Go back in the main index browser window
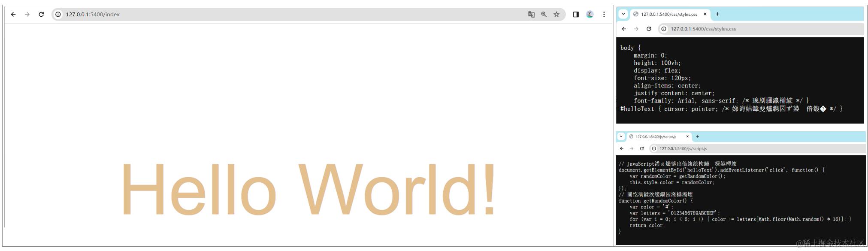 pyautogui.click(x=13, y=14)
